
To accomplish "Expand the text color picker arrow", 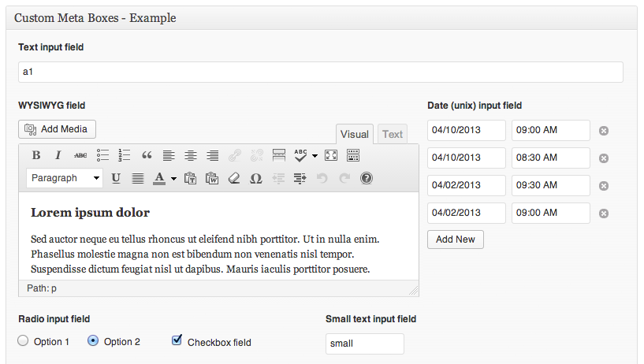I will 173,179.
